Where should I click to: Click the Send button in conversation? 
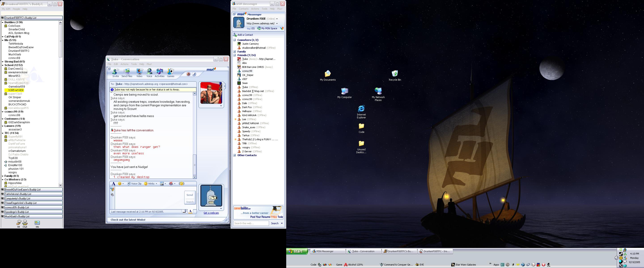(x=190, y=195)
